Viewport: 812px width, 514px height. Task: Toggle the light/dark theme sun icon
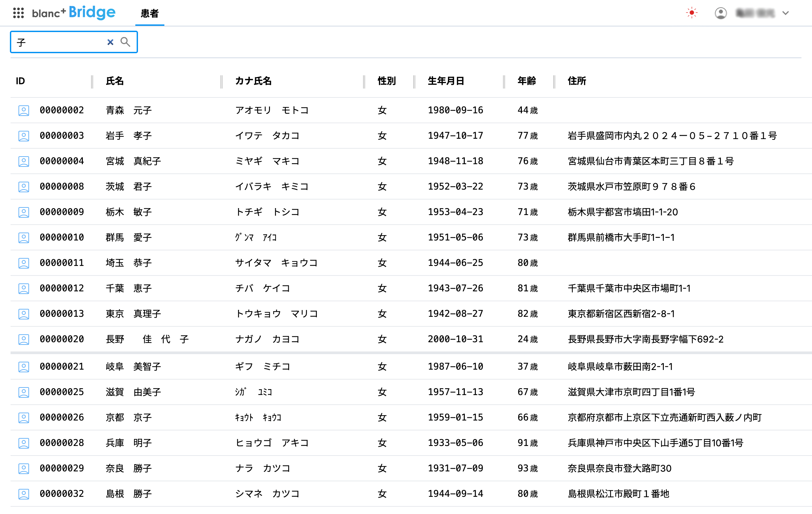(692, 13)
